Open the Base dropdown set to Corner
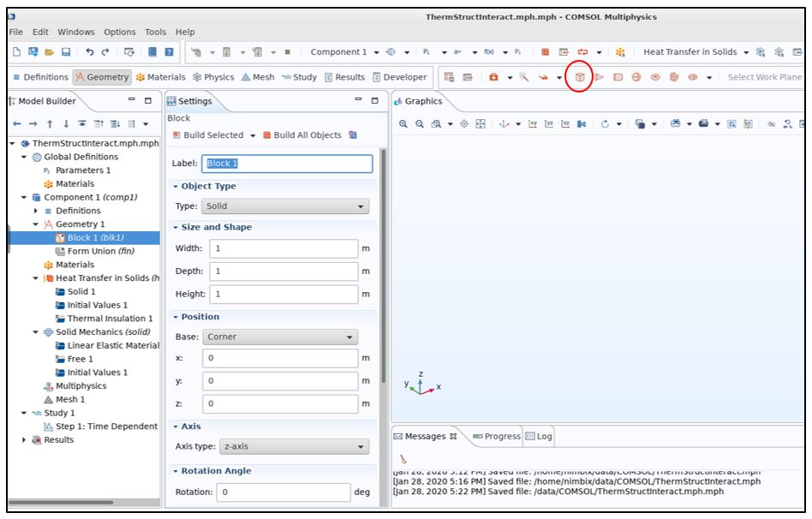 tap(280, 337)
